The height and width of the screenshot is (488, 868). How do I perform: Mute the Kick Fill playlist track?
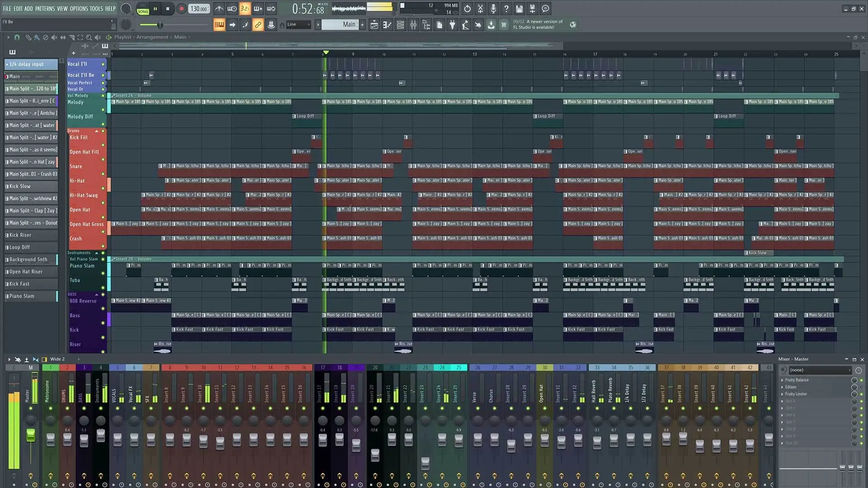[x=103, y=145]
